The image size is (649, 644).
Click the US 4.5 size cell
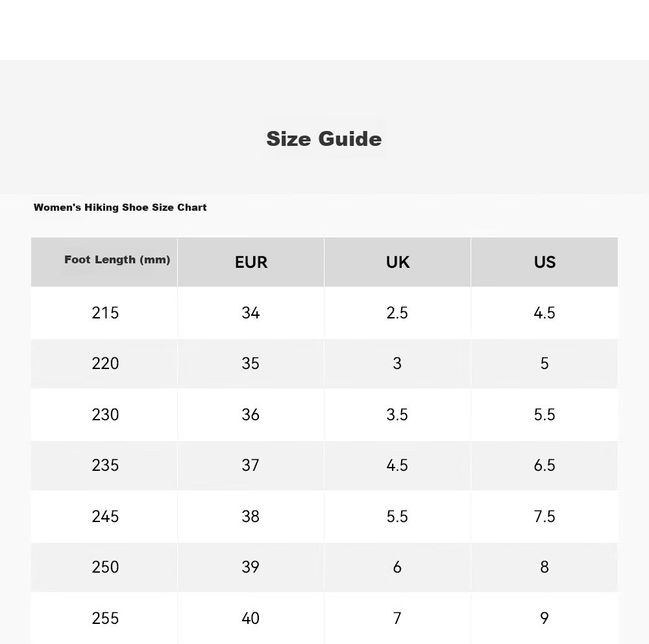click(545, 313)
